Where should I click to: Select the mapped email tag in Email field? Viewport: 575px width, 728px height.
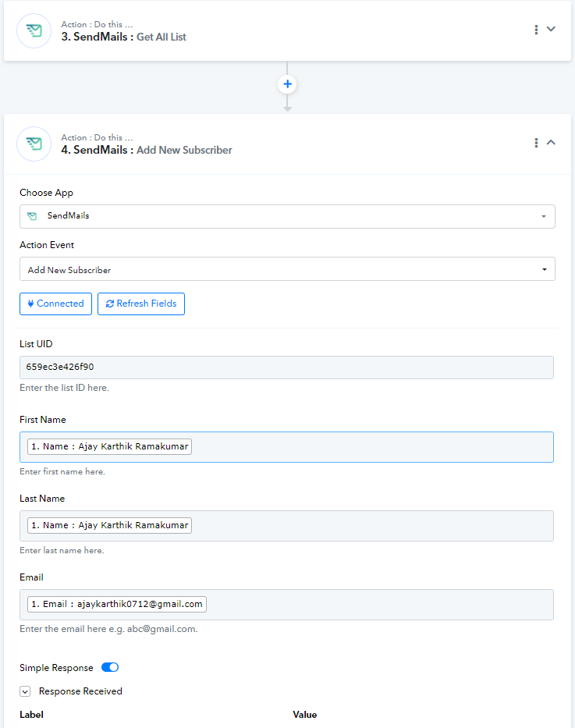tap(117, 605)
